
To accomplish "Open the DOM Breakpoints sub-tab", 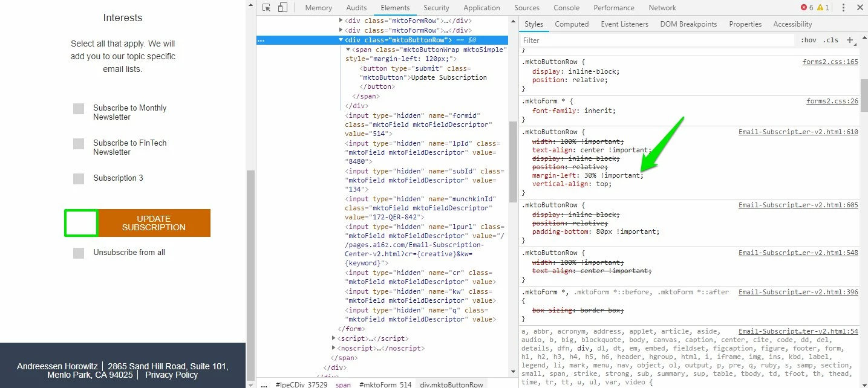I will coord(688,24).
